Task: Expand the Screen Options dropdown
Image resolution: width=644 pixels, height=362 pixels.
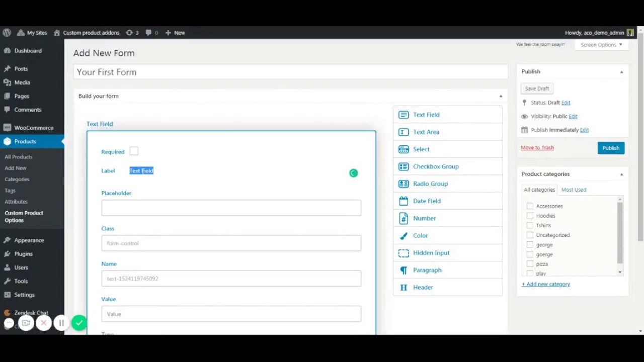Action: (601, 45)
